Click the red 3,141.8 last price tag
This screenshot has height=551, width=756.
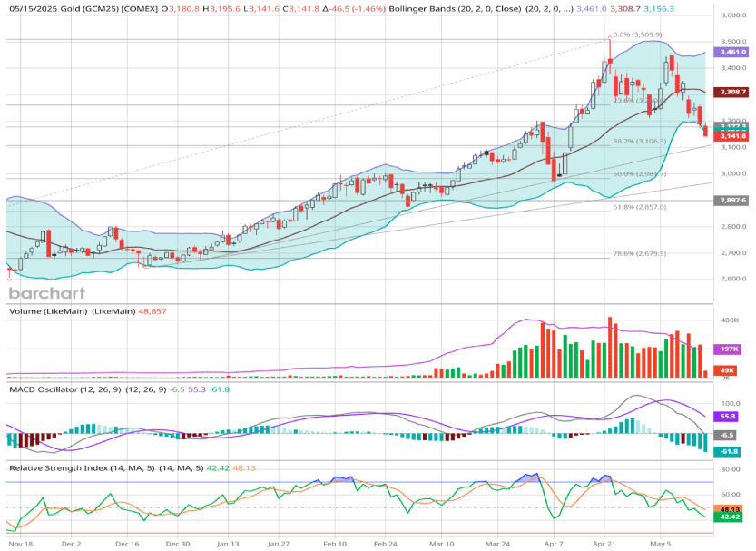coord(732,136)
